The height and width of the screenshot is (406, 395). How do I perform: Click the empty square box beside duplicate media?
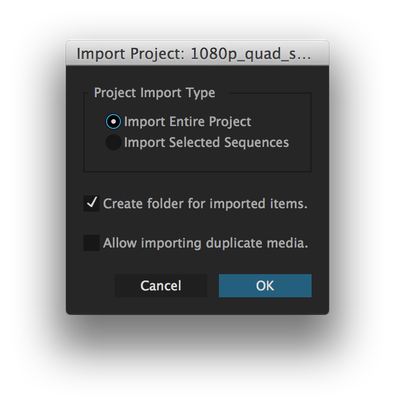coord(91,243)
